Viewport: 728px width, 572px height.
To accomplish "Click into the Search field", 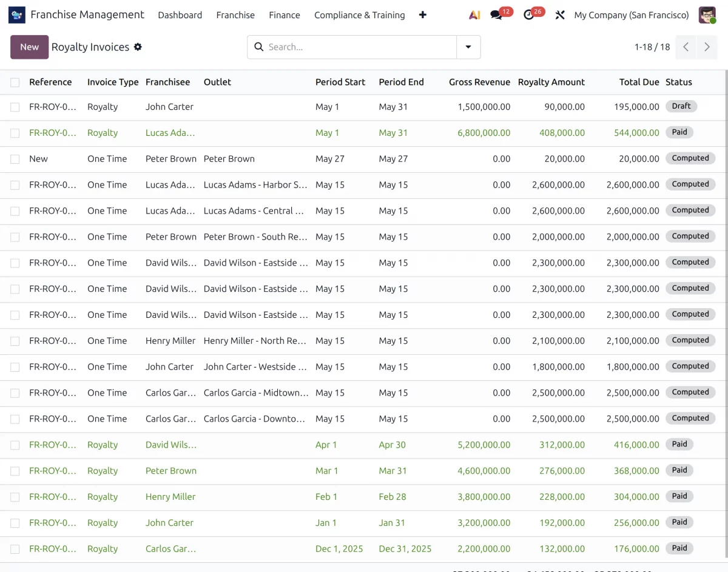I will tap(360, 47).
